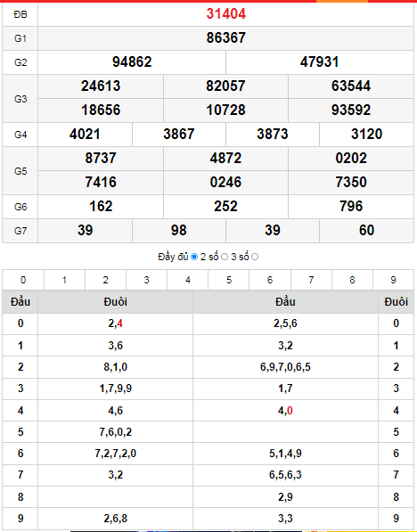The image size is (417, 532).
Task: Click digit filter tab 3
Action: tap(147, 280)
